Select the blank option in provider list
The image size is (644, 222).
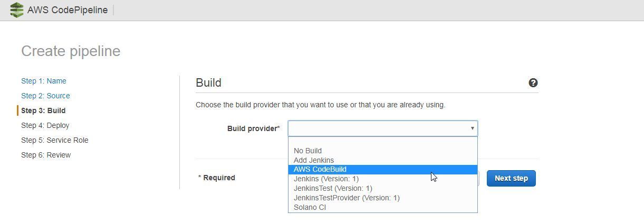(x=382, y=142)
